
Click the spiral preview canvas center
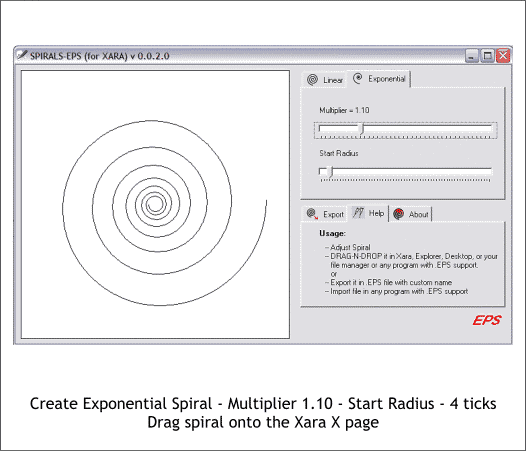point(155,204)
